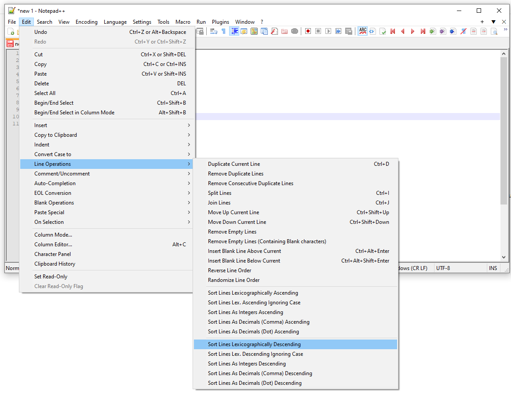
Task: Expand the Copy to Clipboard submenu arrow
Action: pyautogui.click(x=189, y=135)
